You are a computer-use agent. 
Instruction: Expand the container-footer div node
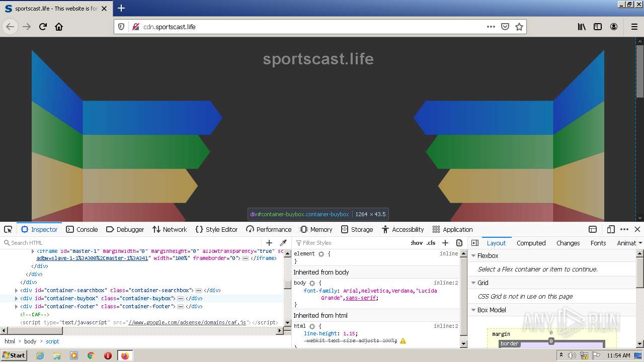point(17,307)
